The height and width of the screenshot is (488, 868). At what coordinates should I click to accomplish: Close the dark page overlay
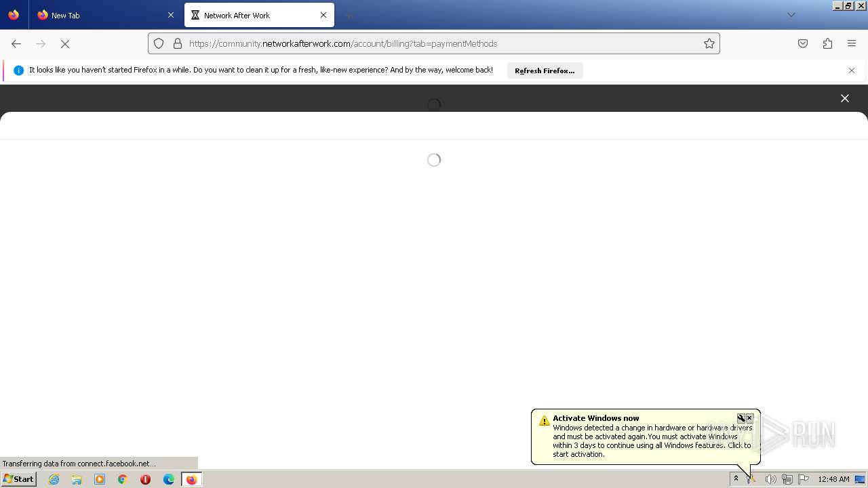[x=845, y=98]
